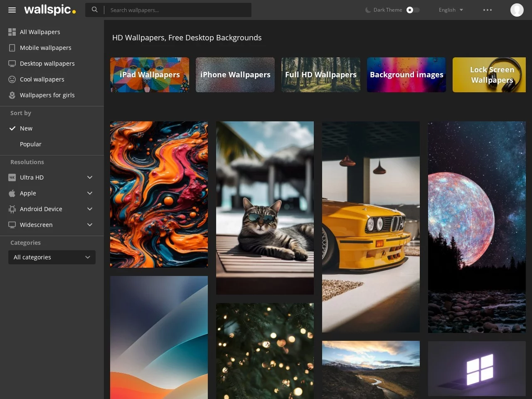Click the Mobile wallpapers phone icon
This screenshot has width=532, height=399.
[12, 48]
